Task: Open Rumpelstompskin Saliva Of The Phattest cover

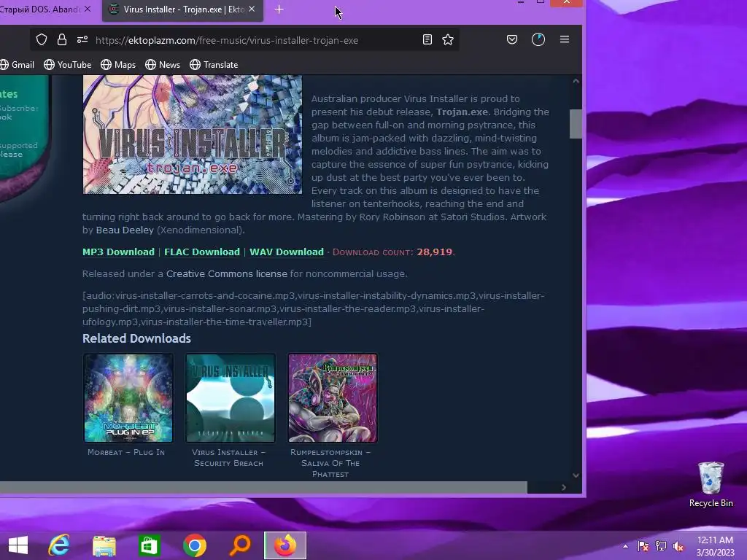Action: coord(333,398)
